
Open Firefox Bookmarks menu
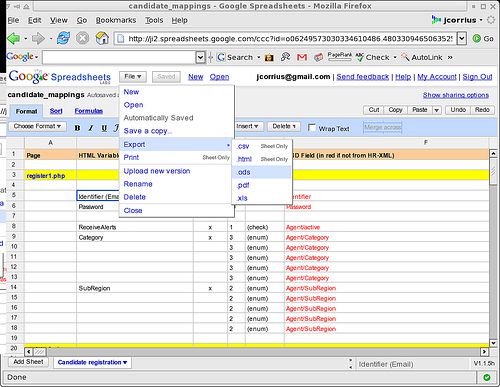click(116, 20)
